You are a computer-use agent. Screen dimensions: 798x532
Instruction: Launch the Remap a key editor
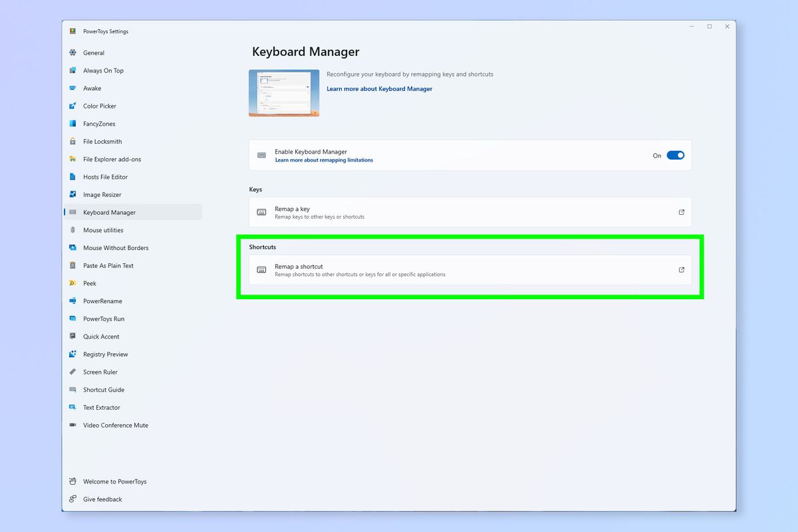click(681, 211)
